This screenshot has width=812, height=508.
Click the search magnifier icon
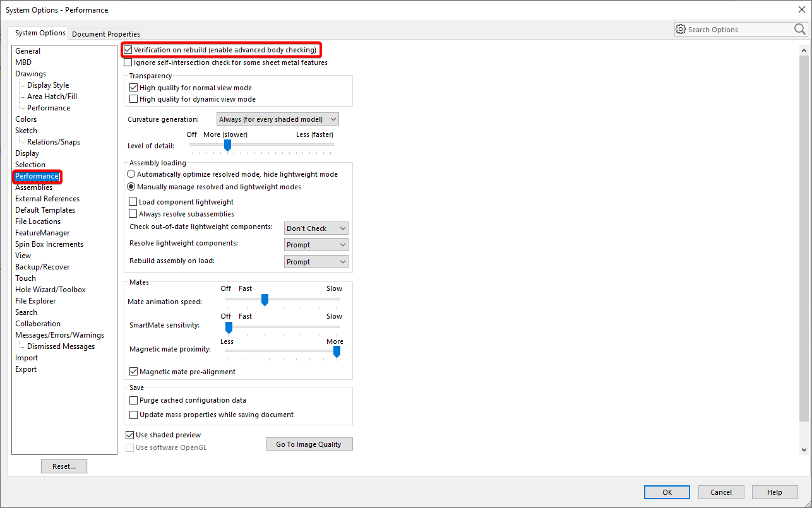point(799,29)
